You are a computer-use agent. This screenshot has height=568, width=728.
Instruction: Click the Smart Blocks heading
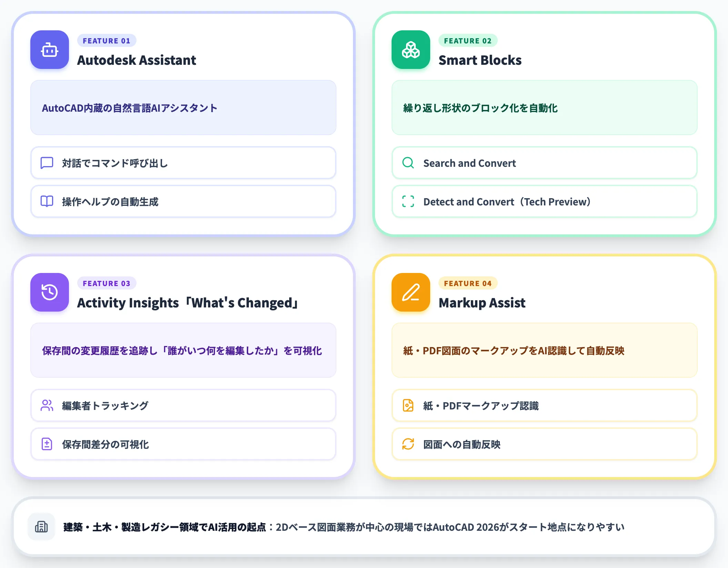480,60
